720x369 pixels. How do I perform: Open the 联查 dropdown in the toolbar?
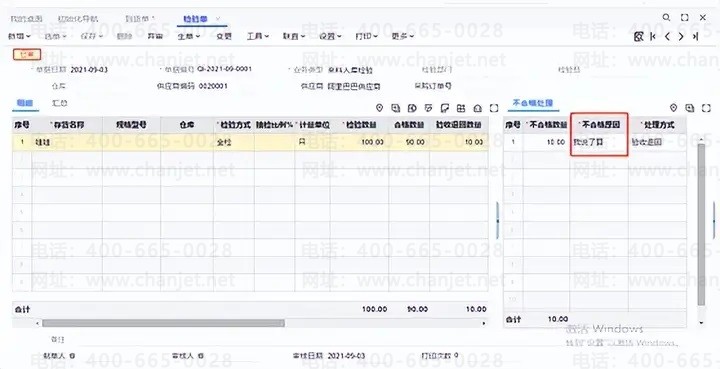(294, 36)
